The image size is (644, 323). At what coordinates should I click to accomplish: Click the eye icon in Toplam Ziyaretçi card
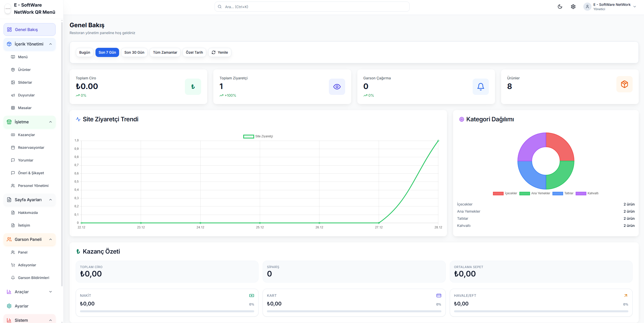tap(337, 87)
